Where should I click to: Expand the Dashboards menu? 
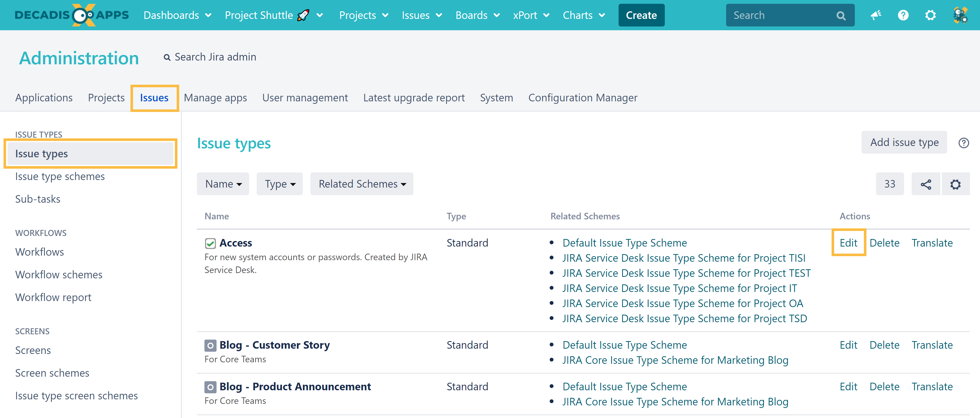coord(177,15)
